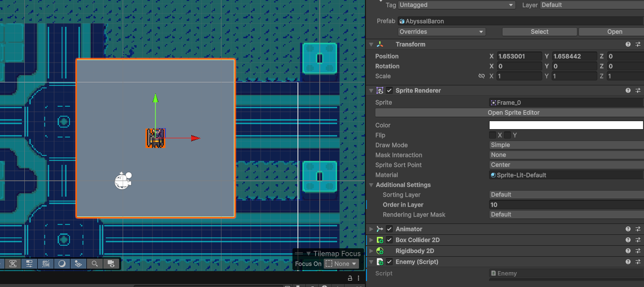Click the scene toolbar layered-tiles icon

tap(78, 264)
